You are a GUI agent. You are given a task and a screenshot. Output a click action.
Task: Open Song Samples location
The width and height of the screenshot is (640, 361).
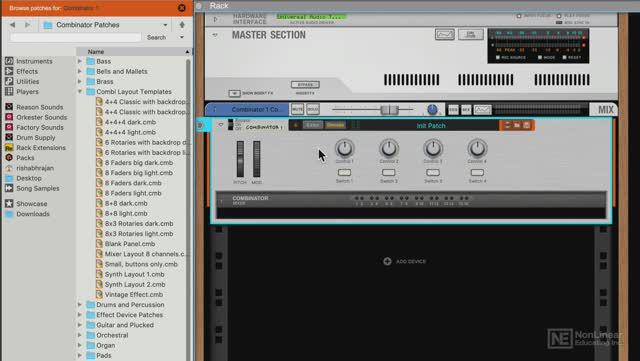click(38, 188)
